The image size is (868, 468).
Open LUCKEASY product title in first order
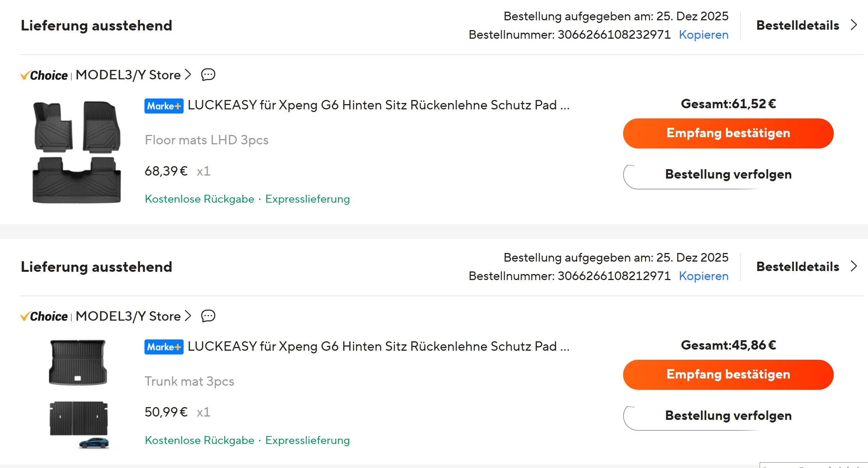click(x=378, y=105)
